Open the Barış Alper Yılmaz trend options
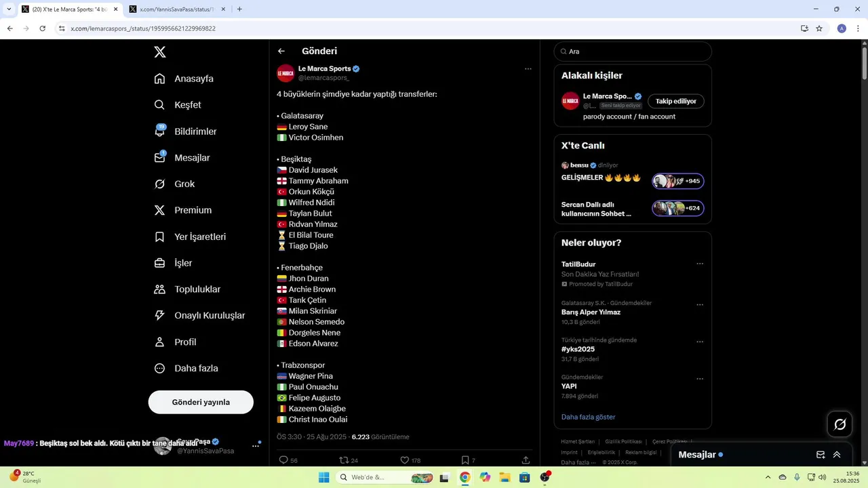 click(x=700, y=305)
